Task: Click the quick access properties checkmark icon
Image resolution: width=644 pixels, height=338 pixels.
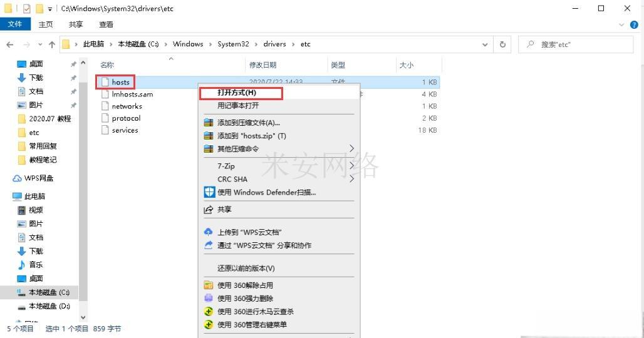Action: pos(27,9)
